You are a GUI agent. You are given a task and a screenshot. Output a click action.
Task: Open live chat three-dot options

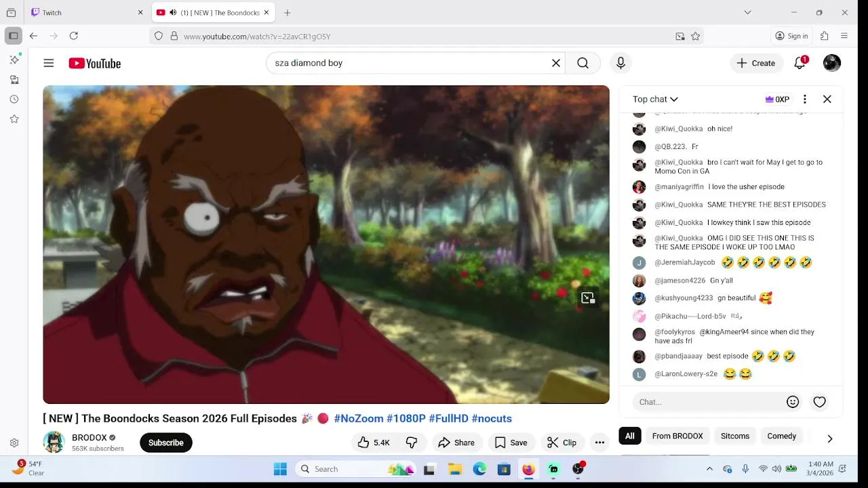pyautogui.click(x=805, y=99)
